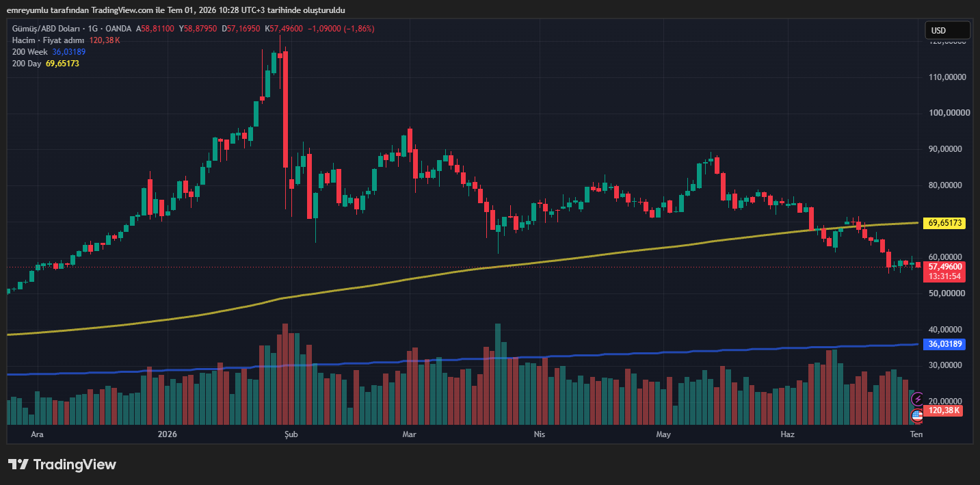Click the emreyumlu snapshot caption text
The image size is (980, 485).
coord(175,10)
